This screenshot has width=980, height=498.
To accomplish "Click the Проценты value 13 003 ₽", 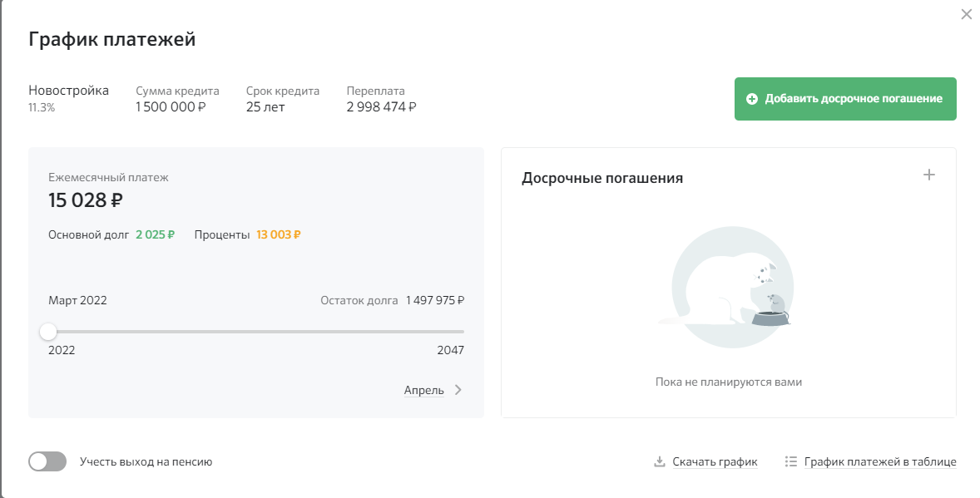I will click(x=279, y=235).
